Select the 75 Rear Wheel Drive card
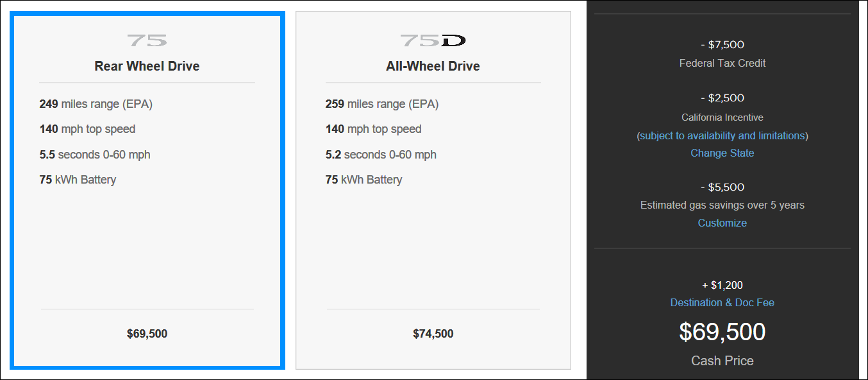 [x=147, y=191]
